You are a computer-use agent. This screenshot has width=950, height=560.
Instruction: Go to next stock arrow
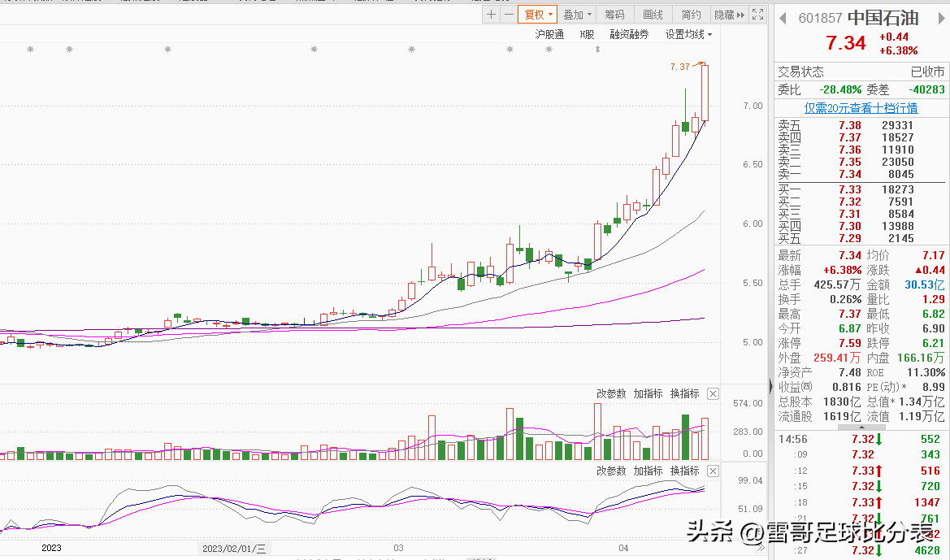(x=942, y=18)
